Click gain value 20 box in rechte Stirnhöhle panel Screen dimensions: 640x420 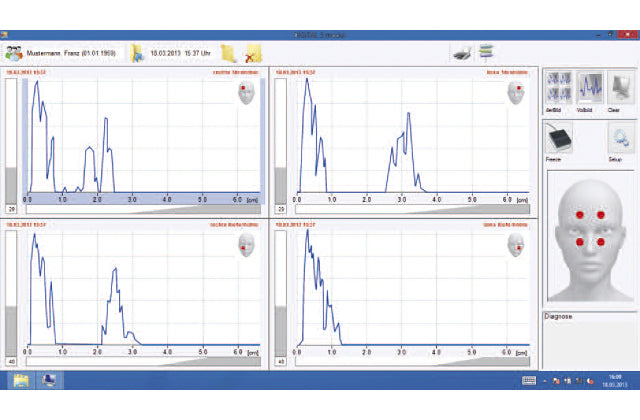tap(11, 209)
